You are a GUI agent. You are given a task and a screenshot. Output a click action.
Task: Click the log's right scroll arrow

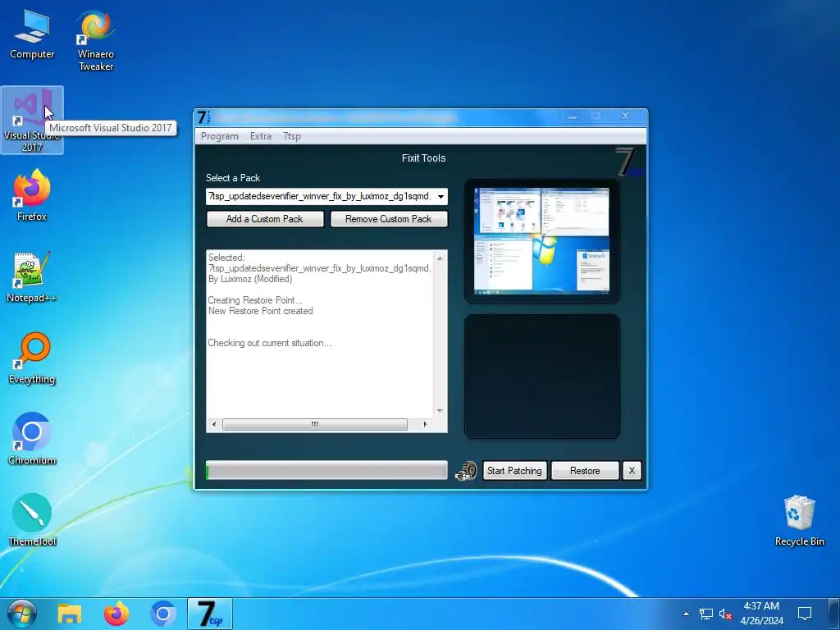(426, 424)
